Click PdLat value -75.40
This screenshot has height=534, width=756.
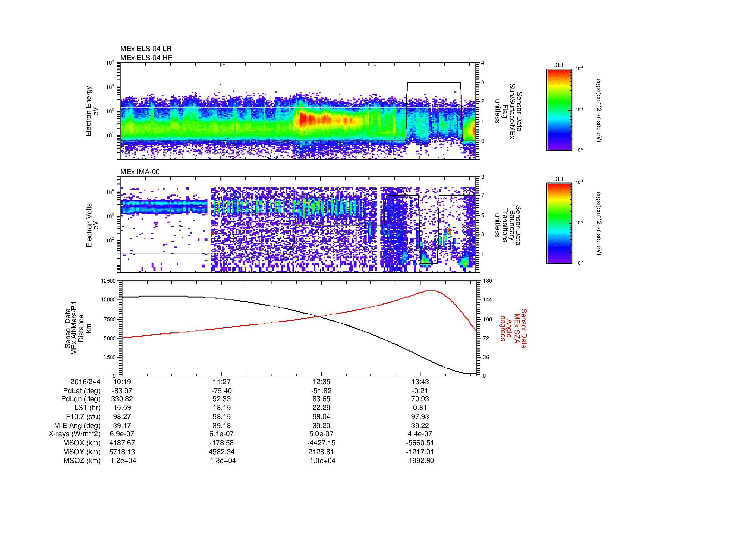coord(222,391)
